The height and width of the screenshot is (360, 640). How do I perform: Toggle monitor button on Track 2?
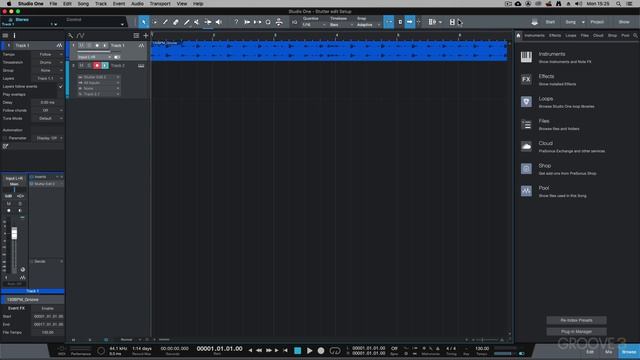pos(105,65)
